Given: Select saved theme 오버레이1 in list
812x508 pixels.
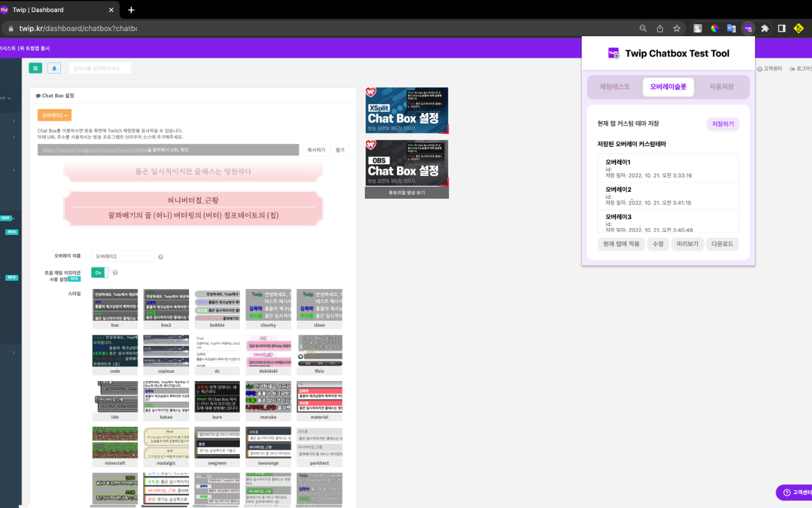Looking at the screenshot, I should point(668,168).
